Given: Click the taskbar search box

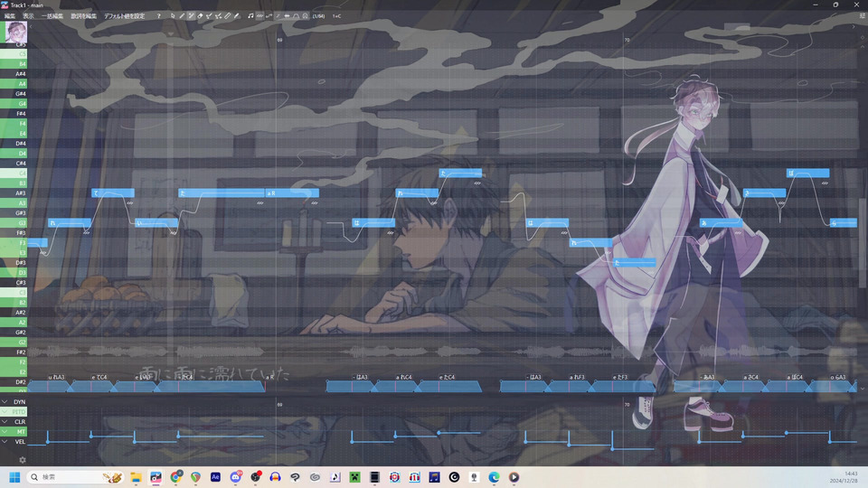Looking at the screenshot, I should tap(75, 477).
